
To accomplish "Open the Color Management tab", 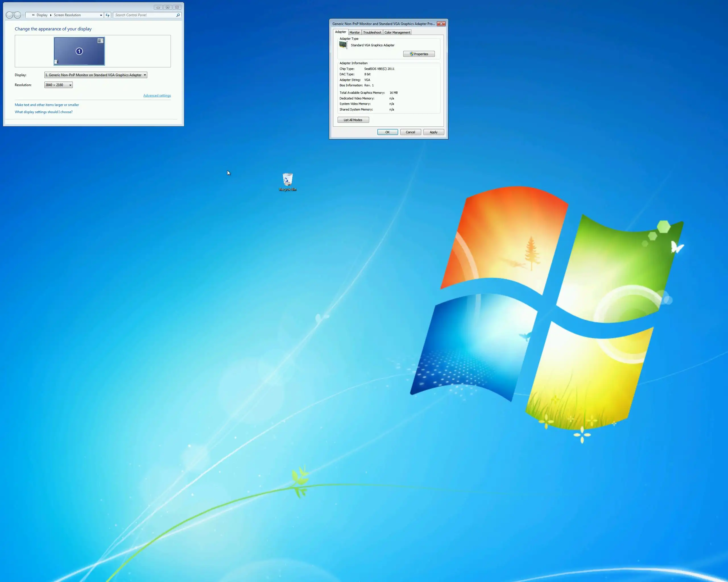I will click(397, 32).
